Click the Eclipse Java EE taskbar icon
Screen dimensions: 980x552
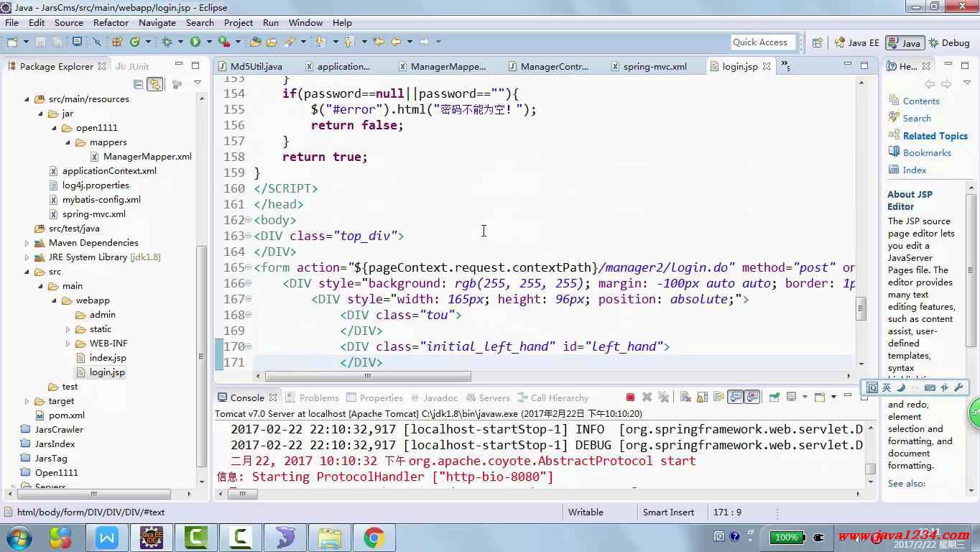click(x=152, y=537)
